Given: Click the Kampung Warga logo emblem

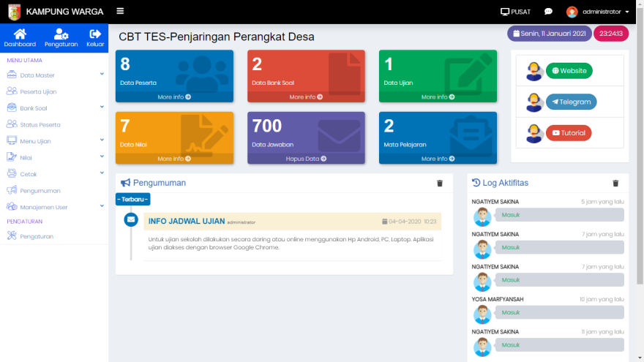Looking at the screenshot, I should [15, 12].
